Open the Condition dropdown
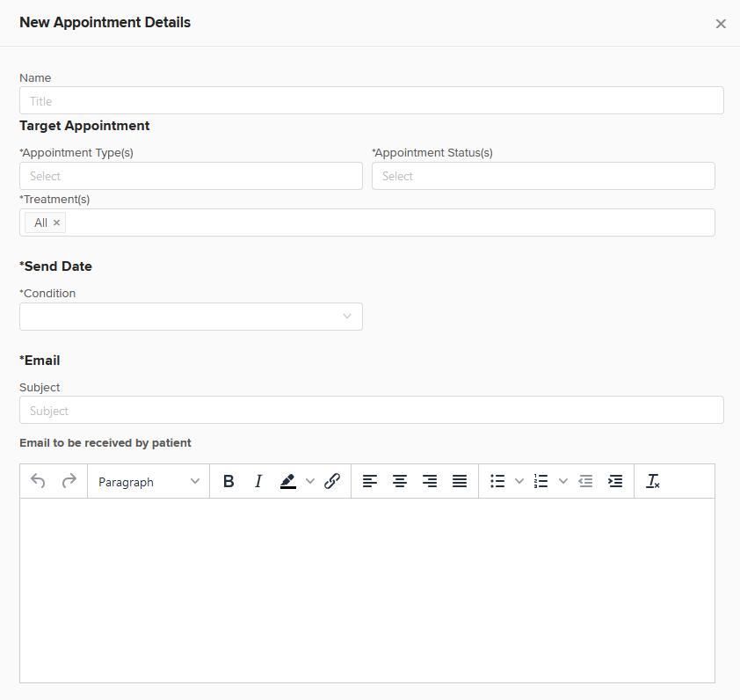The height and width of the screenshot is (700, 740). [191, 317]
